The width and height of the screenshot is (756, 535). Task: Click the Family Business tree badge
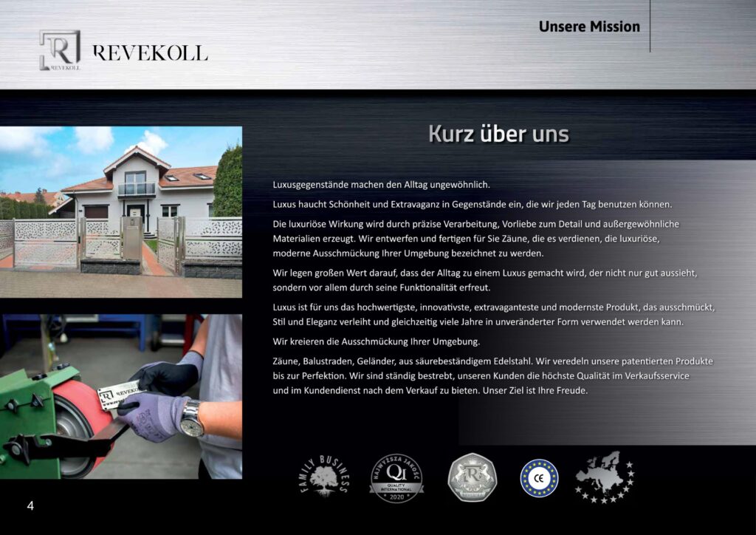(x=324, y=476)
